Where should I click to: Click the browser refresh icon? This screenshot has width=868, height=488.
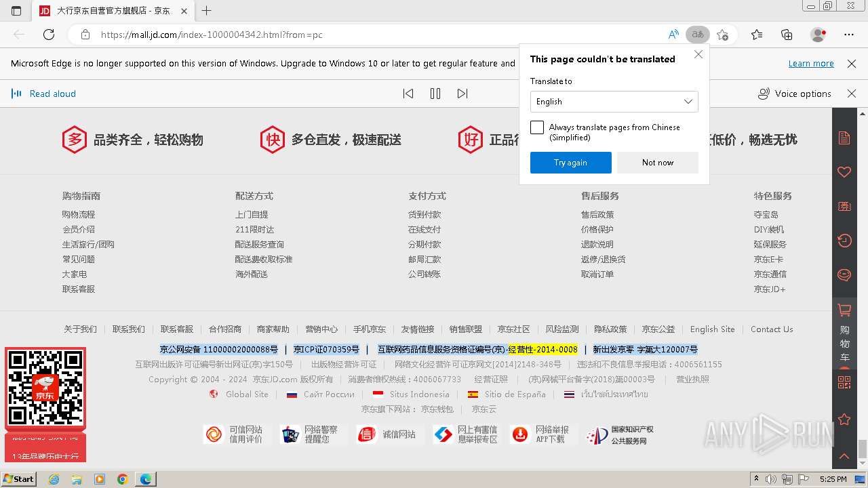(49, 35)
